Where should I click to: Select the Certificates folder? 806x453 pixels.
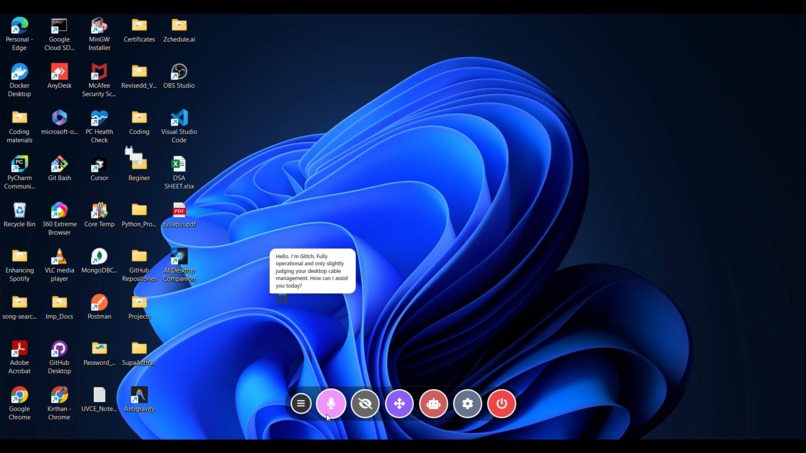pos(139,30)
